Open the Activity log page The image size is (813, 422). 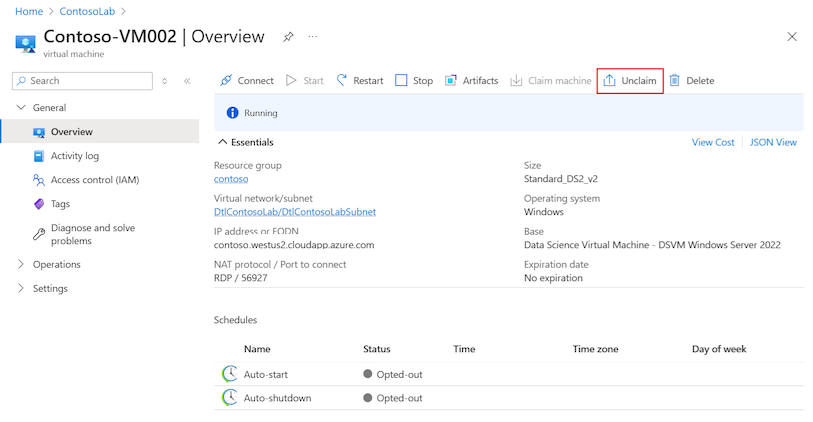(x=75, y=156)
